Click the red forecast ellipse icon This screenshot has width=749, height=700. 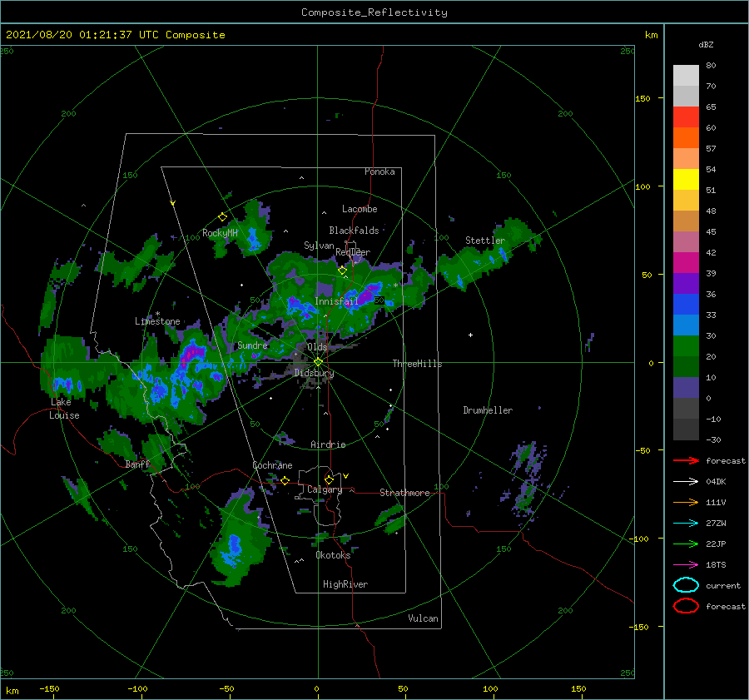tap(686, 606)
